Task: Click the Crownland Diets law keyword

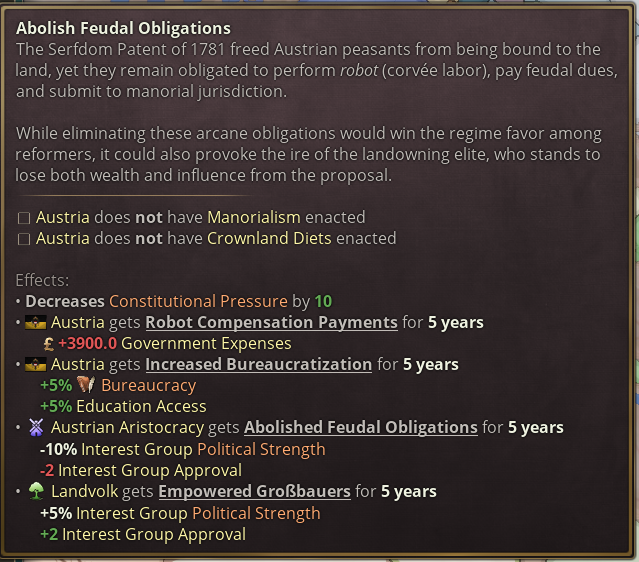Action: [x=269, y=238]
